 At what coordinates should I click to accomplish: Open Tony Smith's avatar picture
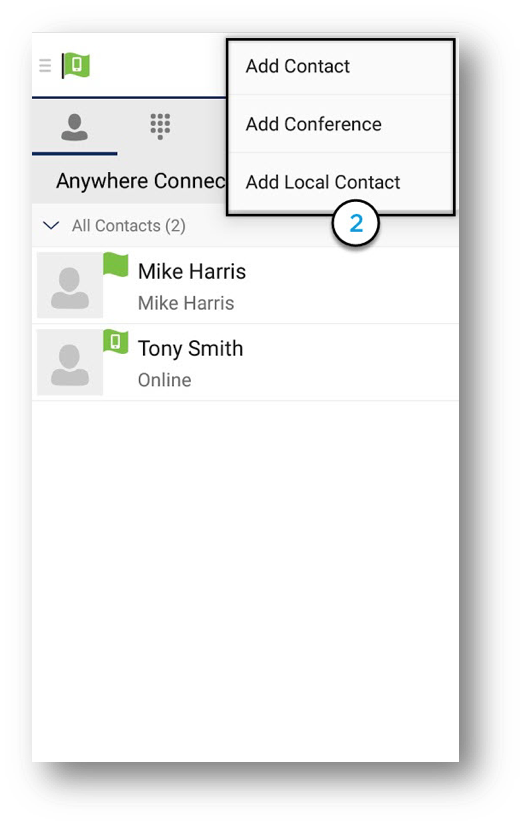(x=70, y=362)
